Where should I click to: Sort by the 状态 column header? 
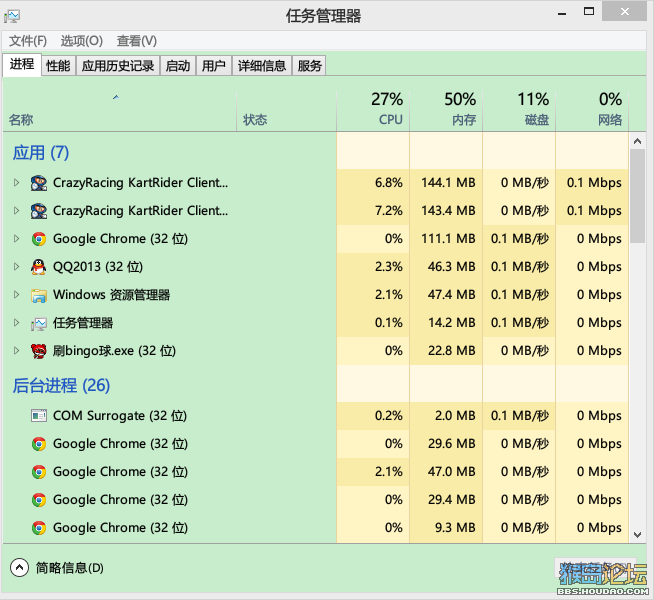[x=287, y=110]
